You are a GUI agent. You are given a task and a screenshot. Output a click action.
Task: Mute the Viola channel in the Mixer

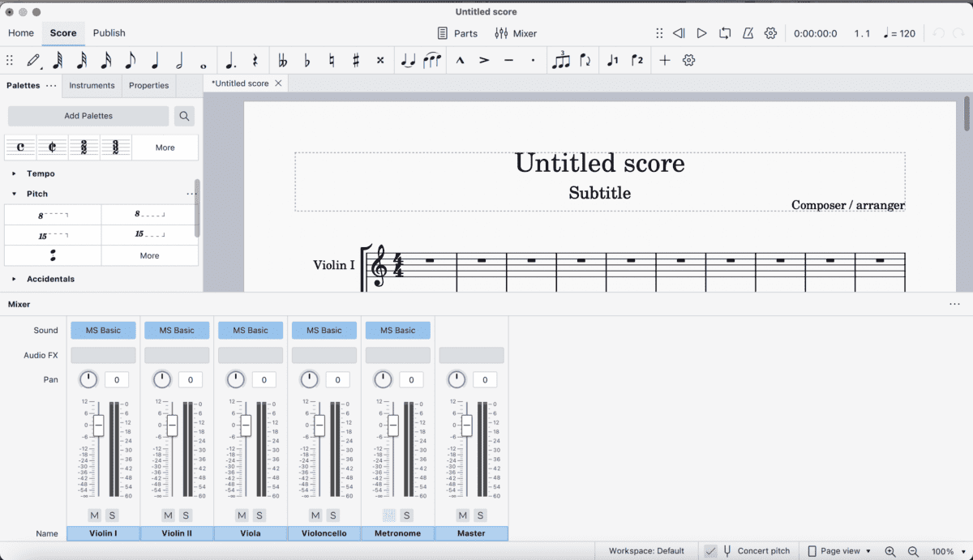click(x=241, y=515)
